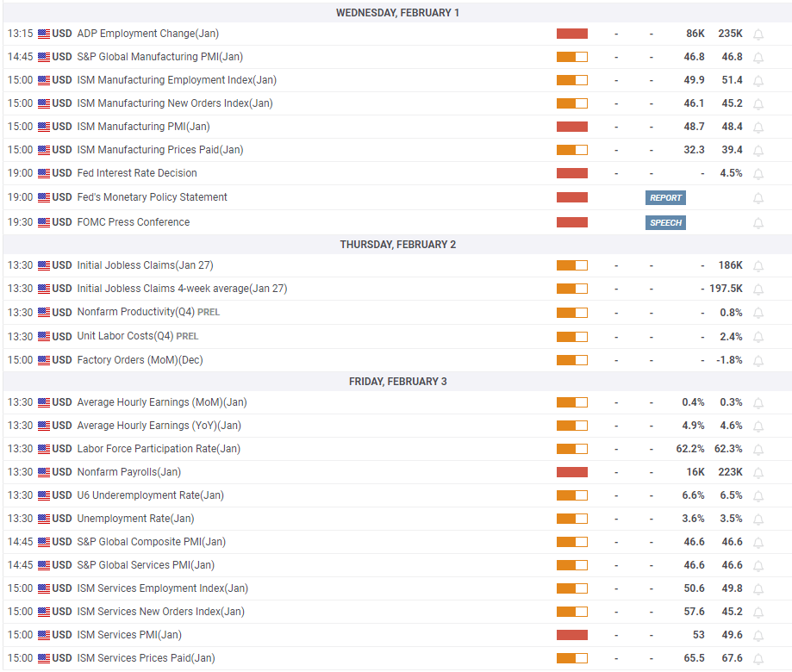Set alert bell for Fed's Monetary Policy Statement
This screenshot has width=792, height=672.
758,198
